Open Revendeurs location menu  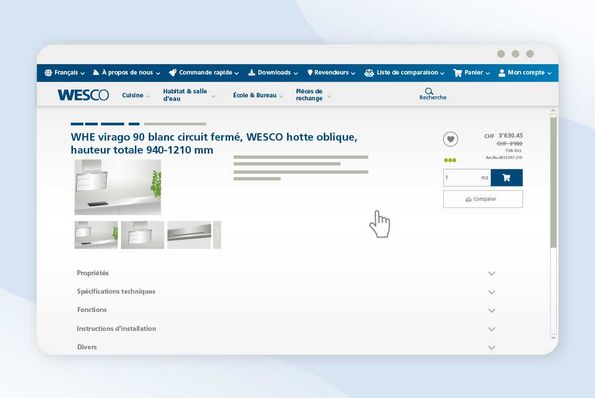point(331,72)
